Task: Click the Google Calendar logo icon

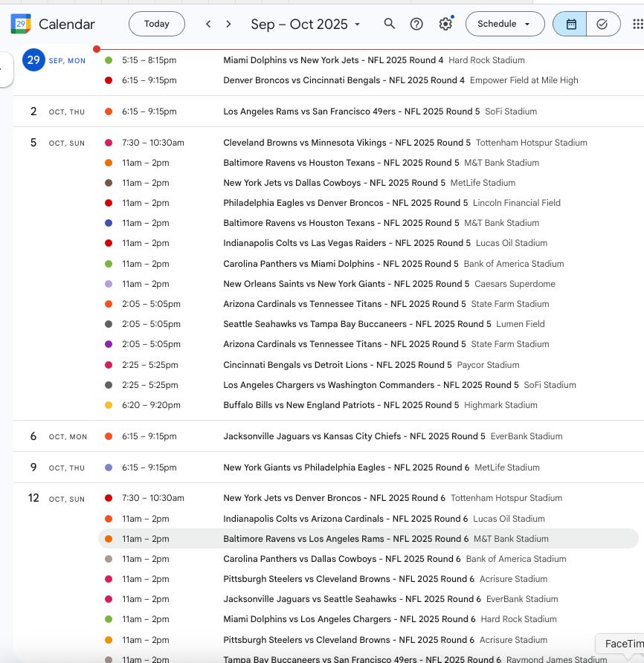Action: click(21, 24)
